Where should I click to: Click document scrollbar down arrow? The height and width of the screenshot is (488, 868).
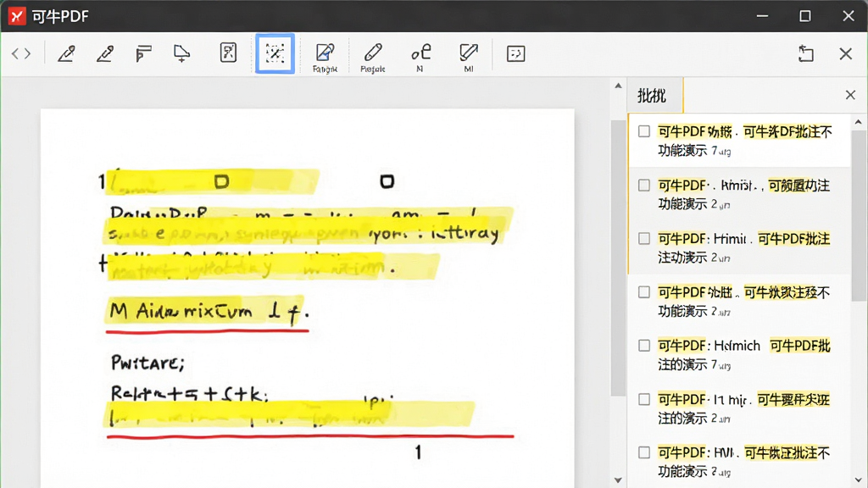coord(618,480)
